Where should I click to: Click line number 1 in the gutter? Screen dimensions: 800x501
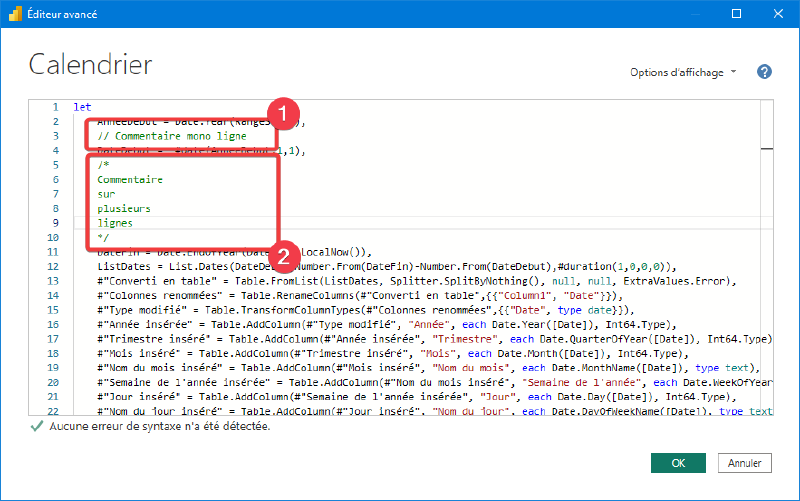[56, 107]
